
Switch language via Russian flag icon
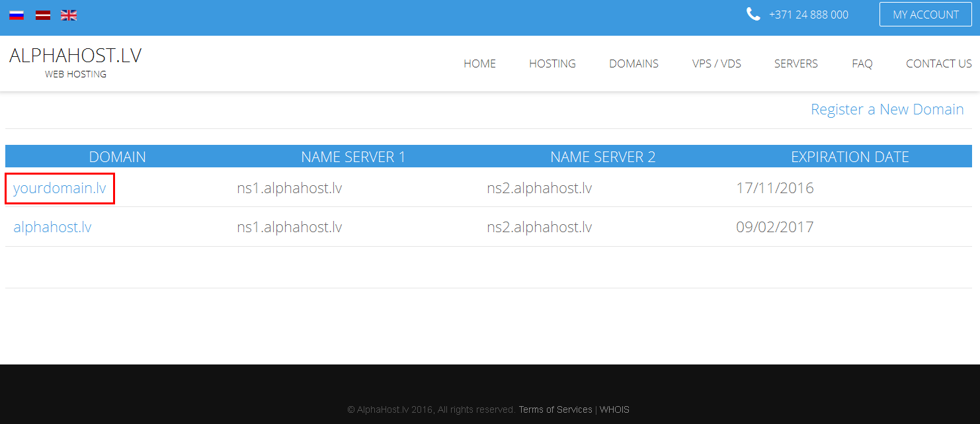(x=17, y=15)
